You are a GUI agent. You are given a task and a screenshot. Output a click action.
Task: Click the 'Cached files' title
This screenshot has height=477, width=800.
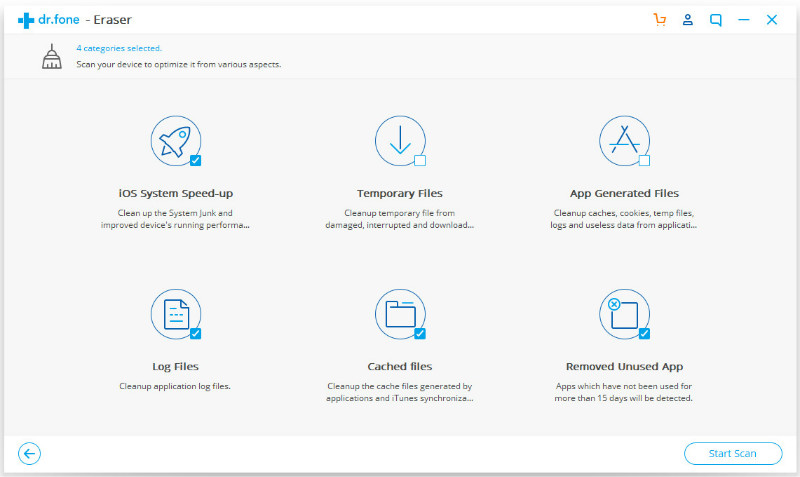[x=400, y=366]
